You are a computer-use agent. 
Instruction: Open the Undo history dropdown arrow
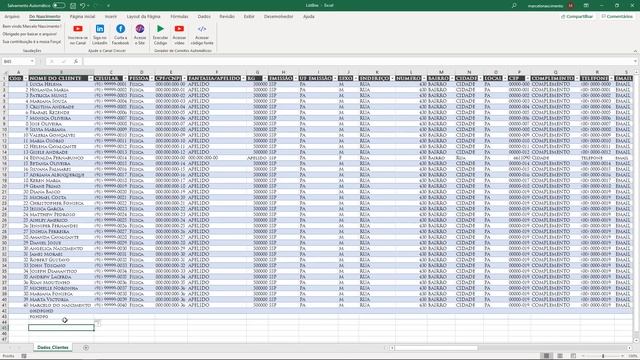88,6
